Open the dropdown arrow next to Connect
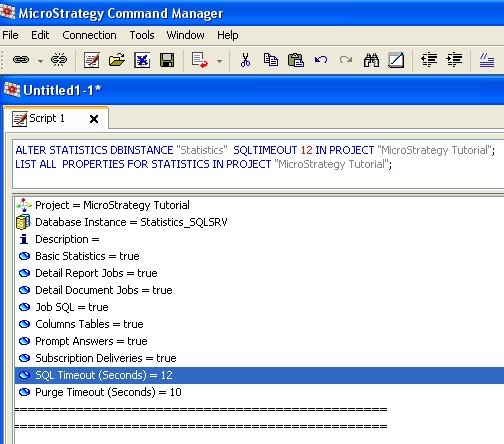Viewport: 504px width, 444px height. pyautogui.click(x=40, y=61)
